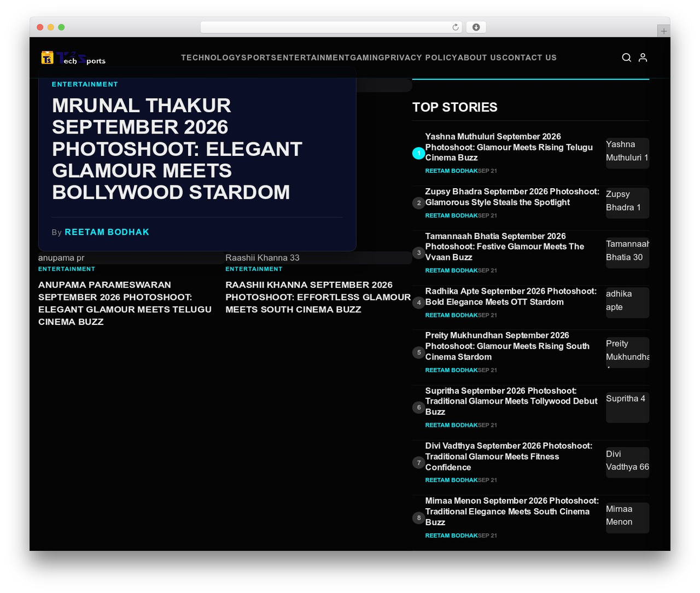Click the Supritha thumbnail image
Viewport: 700px width, 593px height.
[x=627, y=408]
